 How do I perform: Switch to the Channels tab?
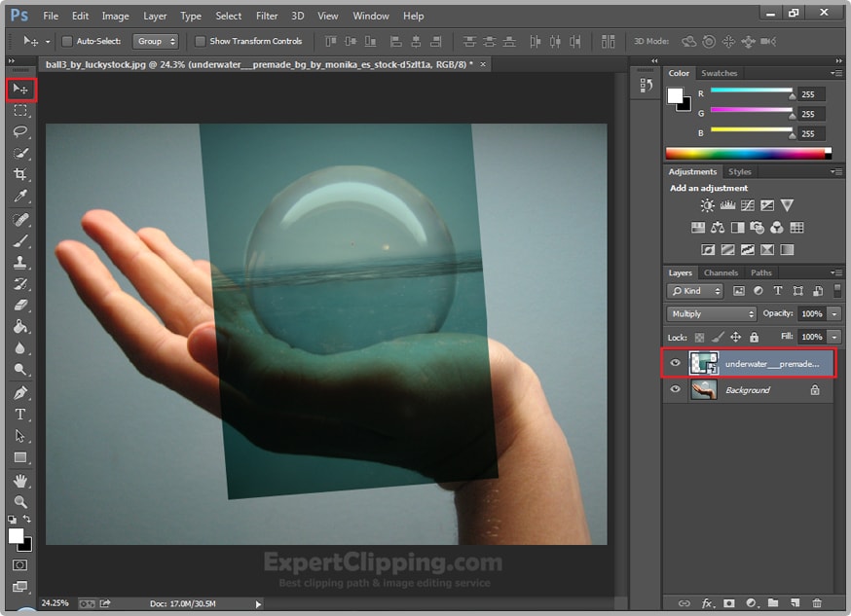click(721, 272)
